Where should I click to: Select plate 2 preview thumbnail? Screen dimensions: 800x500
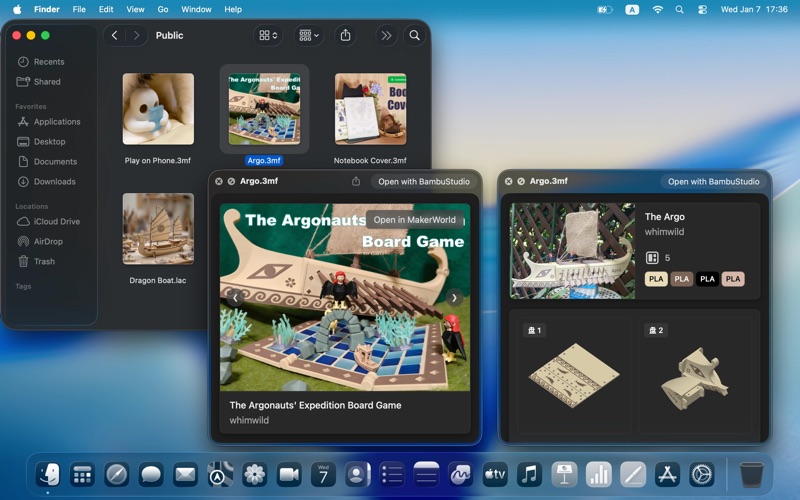point(695,376)
